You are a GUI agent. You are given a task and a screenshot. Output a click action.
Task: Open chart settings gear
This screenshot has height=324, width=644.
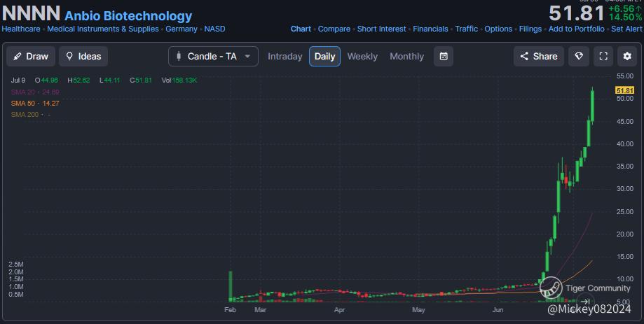(627, 56)
